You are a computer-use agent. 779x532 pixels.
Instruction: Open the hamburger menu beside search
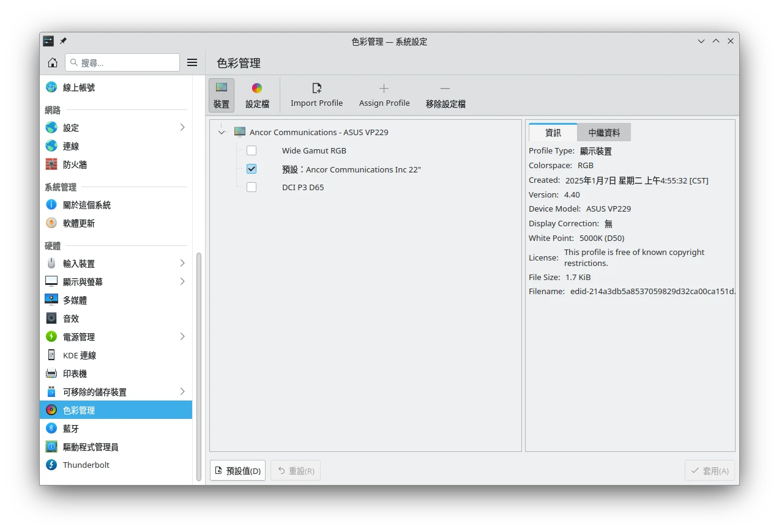[192, 62]
